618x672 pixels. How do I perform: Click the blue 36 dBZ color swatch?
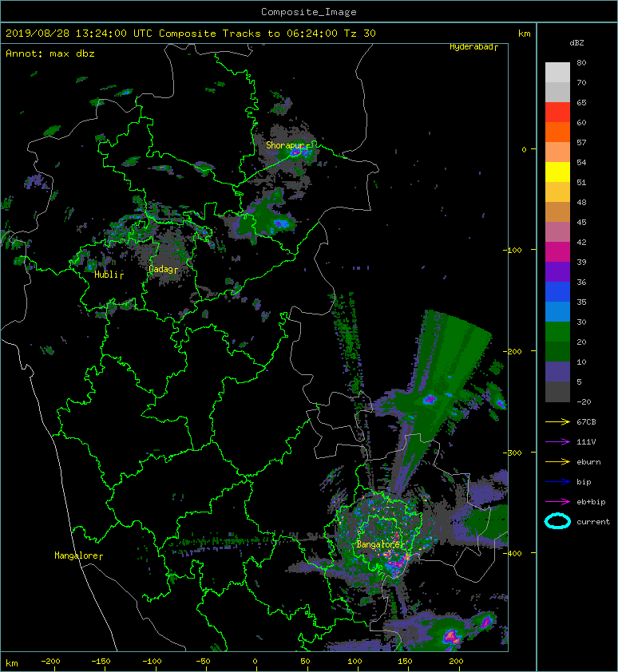pos(557,292)
